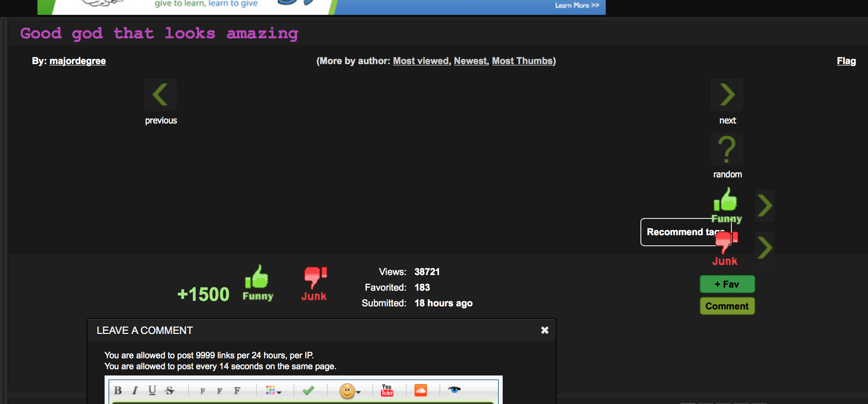The width and height of the screenshot is (868, 404).
Task: Open the text color palette dropdown
Action: point(273,390)
